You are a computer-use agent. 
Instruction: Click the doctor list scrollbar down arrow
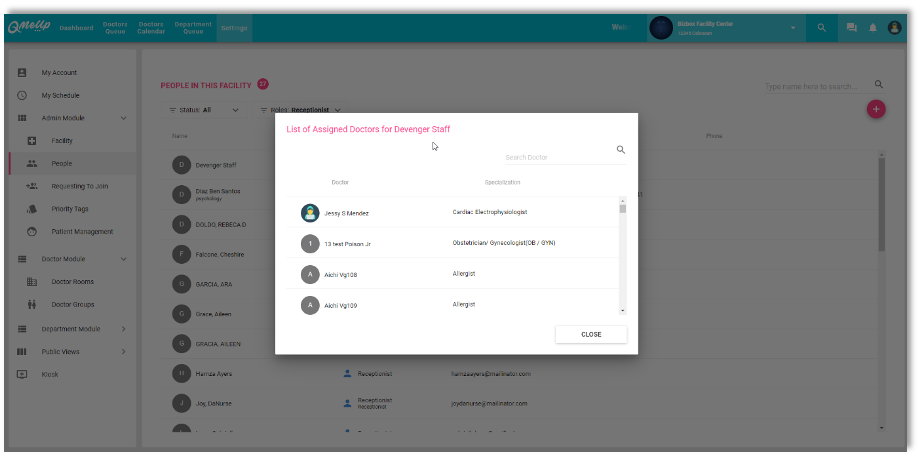pyautogui.click(x=622, y=310)
